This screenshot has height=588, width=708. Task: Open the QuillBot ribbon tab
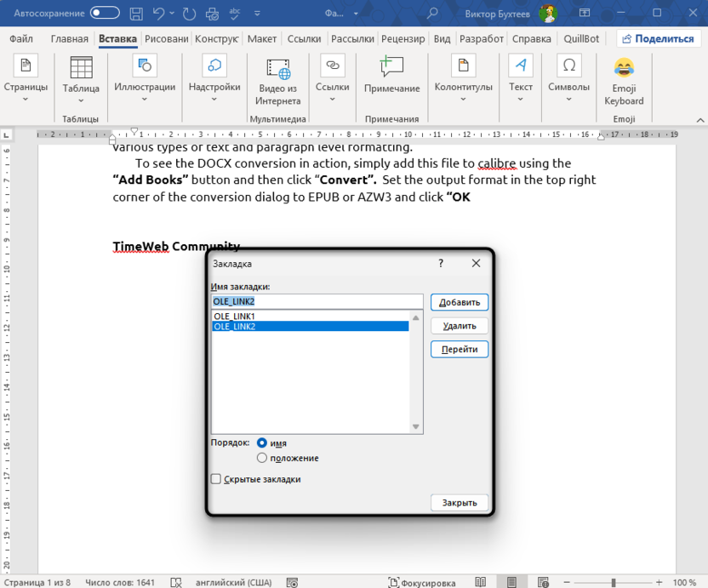(x=581, y=38)
